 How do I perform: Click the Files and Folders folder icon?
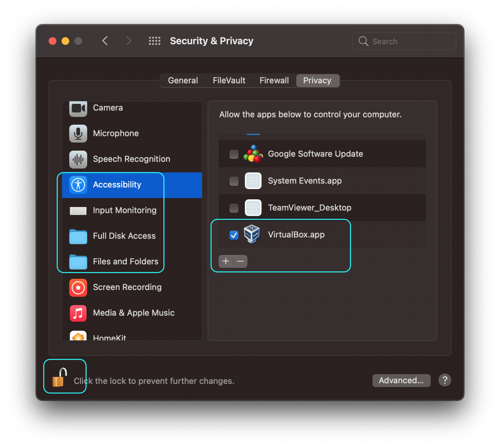point(78,262)
